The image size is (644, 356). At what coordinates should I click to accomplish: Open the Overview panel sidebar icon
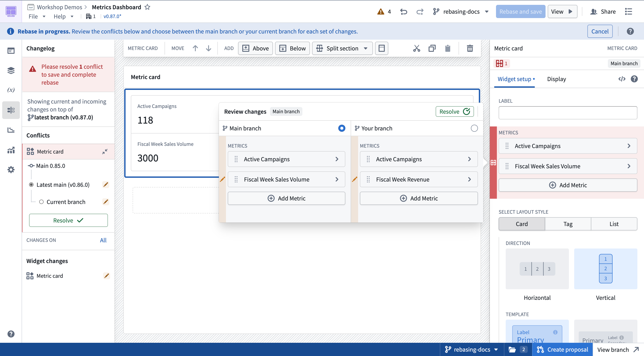tap(11, 51)
